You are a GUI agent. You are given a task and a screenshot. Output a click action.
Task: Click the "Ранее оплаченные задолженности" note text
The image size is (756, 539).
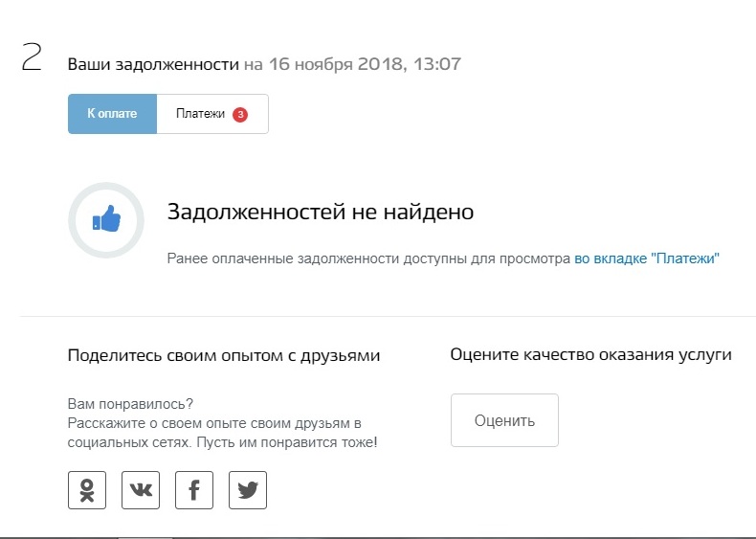[368, 258]
